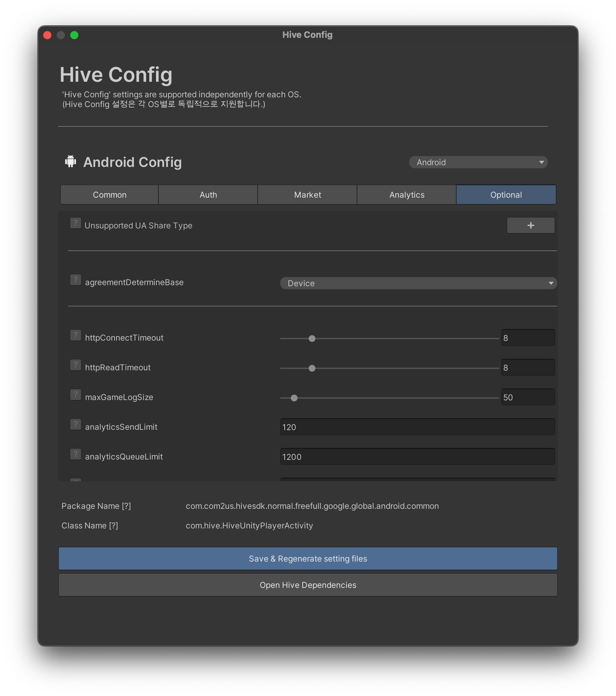Click the httpConnectTimeout help question mark
Viewport: 616px width, 696px height.
pyautogui.click(x=75, y=335)
